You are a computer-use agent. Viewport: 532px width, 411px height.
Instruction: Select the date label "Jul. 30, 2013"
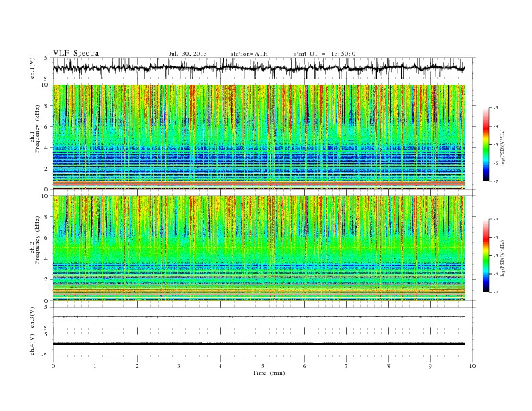coord(187,54)
